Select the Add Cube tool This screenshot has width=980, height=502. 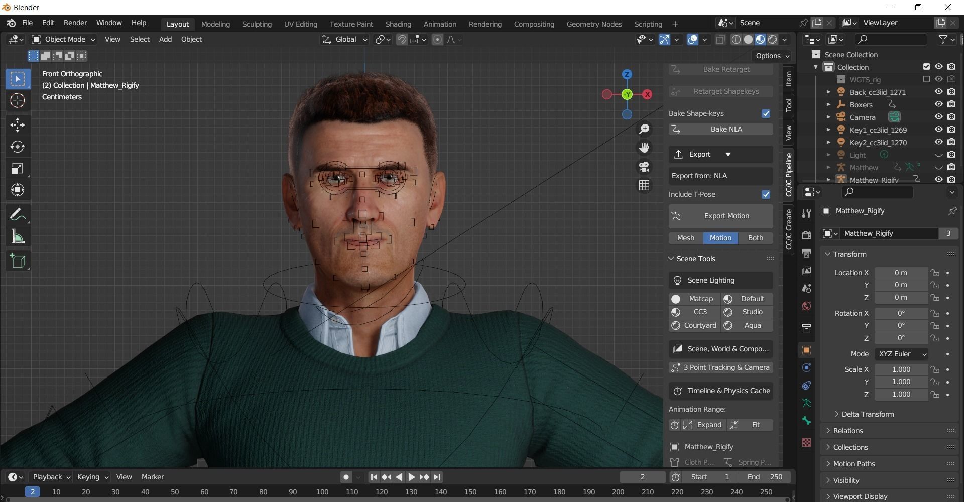click(x=18, y=261)
